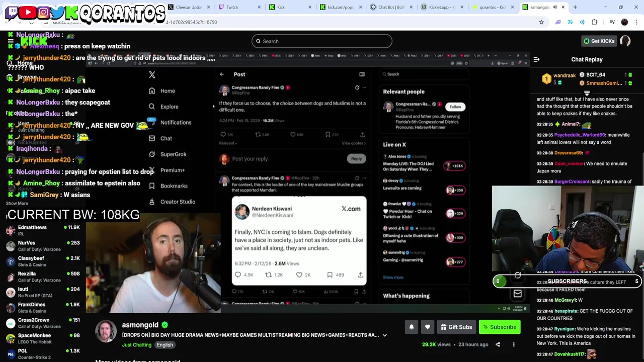Open Classybeef channel in sidebar
The image size is (644, 362).
pyautogui.click(x=43, y=261)
